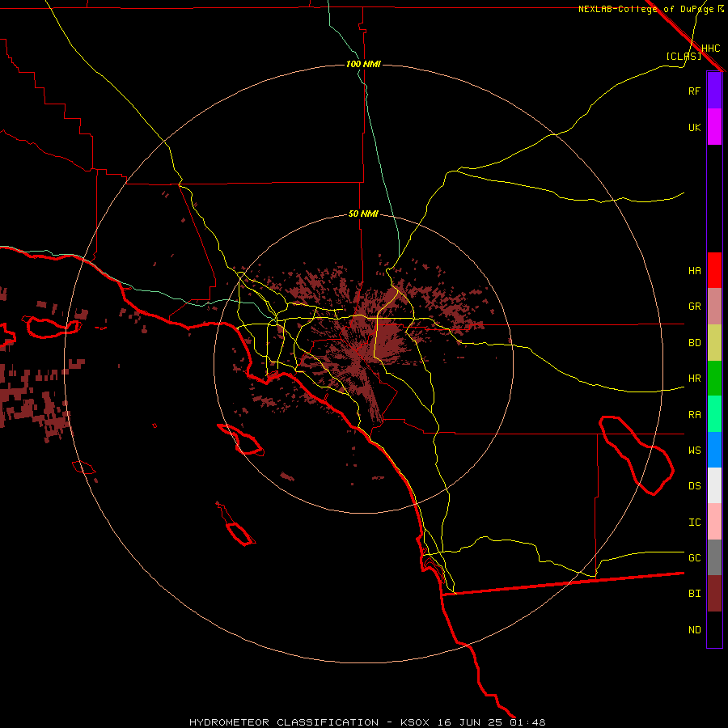
Task: Click the ND legend label
Action: [694, 630]
